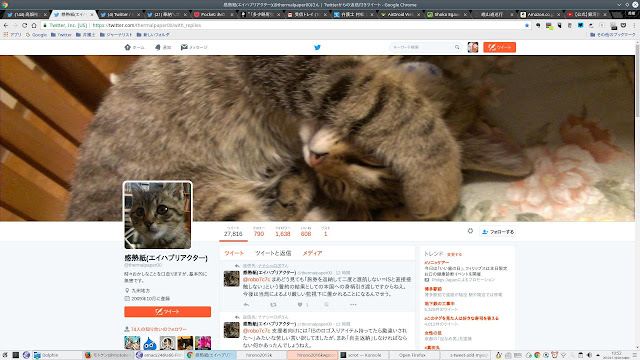Click @robo7c7c mention in first tweet

tap(256, 280)
